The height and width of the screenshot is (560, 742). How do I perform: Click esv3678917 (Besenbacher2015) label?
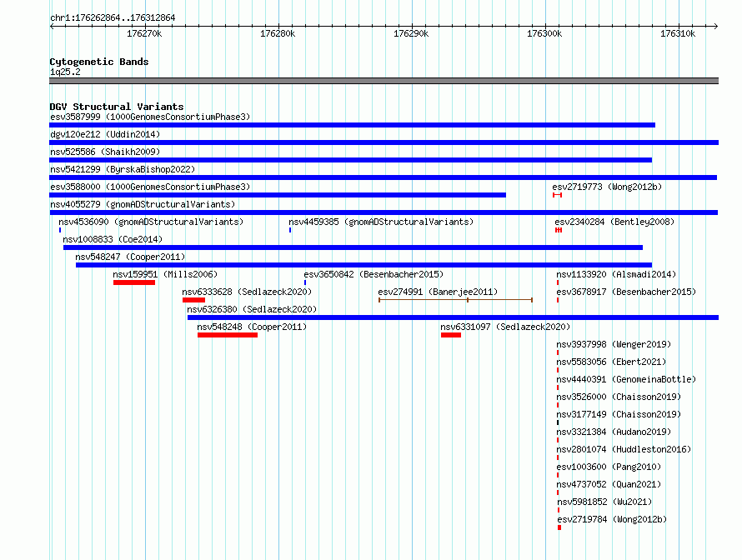pyautogui.click(x=626, y=292)
